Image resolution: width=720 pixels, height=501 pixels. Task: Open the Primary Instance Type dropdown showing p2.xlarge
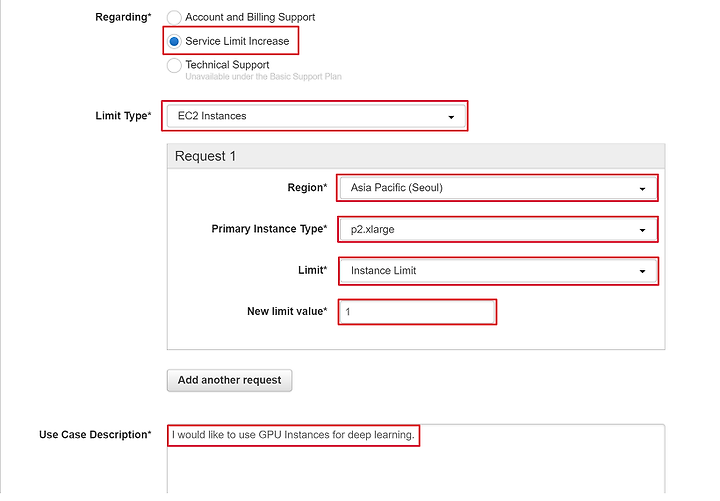pyautogui.click(x=498, y=229)
